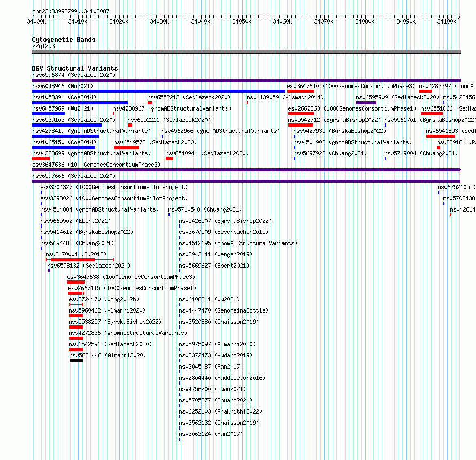The height and width of the screenshot is (460, 476).
Task: Open nsv3372473 (Audano2019) label
Action: (x=216, y=355)
